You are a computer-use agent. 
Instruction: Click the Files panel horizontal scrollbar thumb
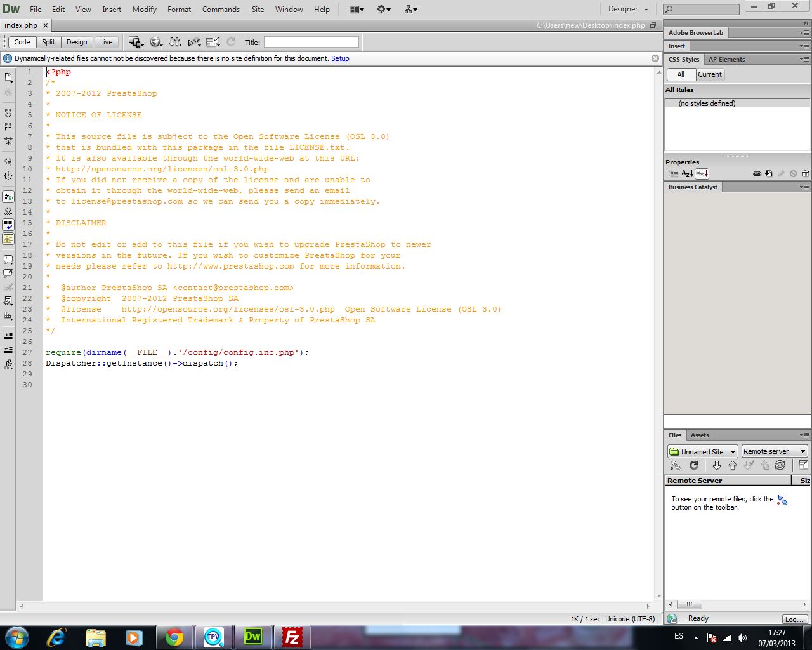689,605
